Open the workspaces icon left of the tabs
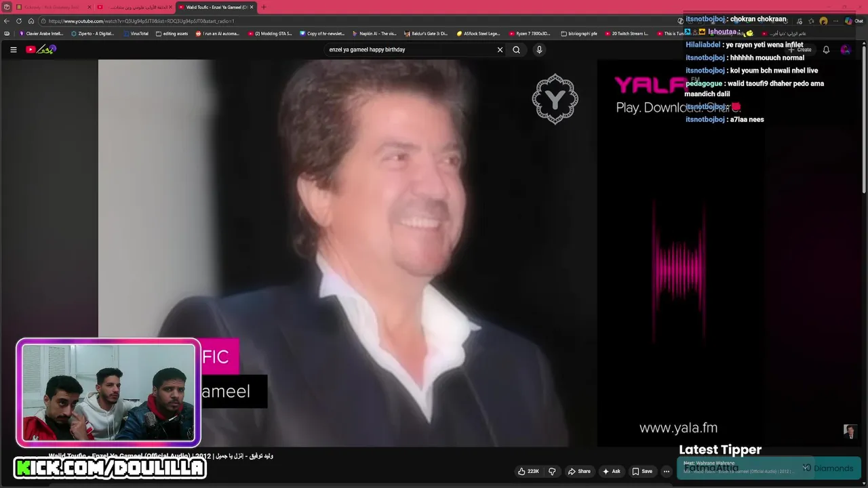Image resolution: width=868 pixels, height=488 pixels. 7,7
